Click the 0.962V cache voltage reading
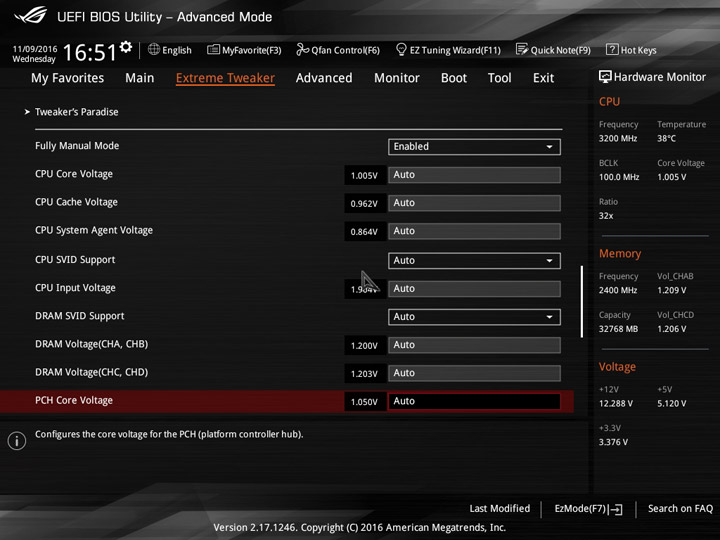The height and width of the screenshot is (540, 720). coord(365,203)
